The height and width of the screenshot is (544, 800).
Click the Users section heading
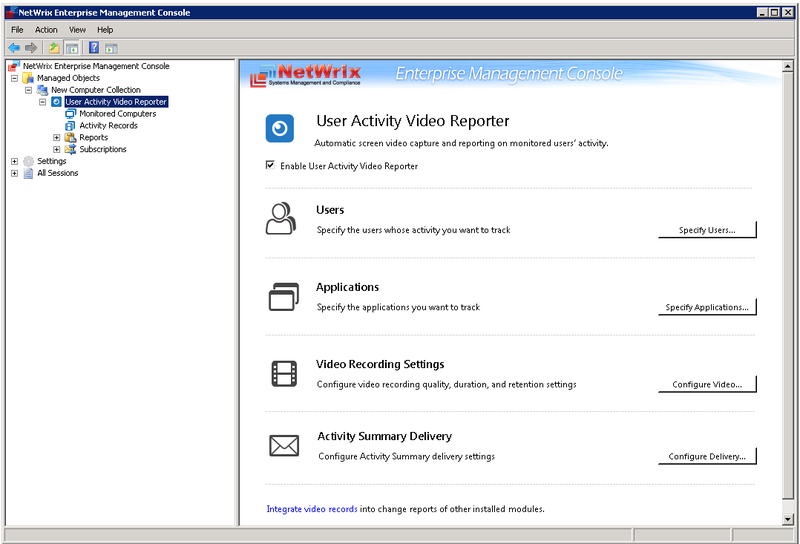[x=330, y=210]
